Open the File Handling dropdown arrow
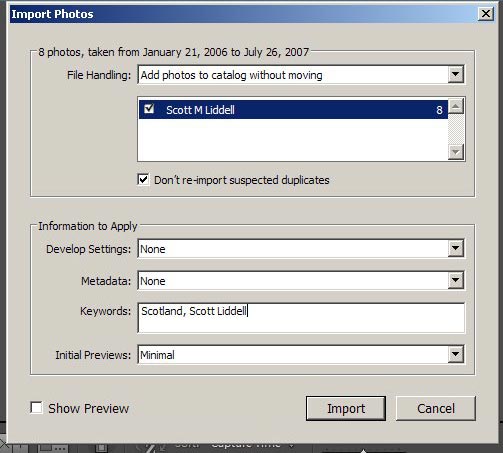This screenshot has height=453, width=503. [456, 74]
